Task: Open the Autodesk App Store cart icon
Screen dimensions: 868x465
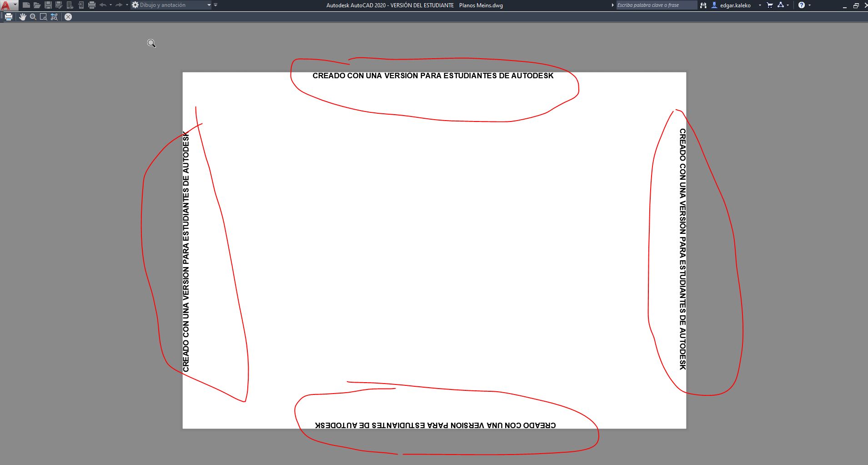Action: [x=770, y=5]
